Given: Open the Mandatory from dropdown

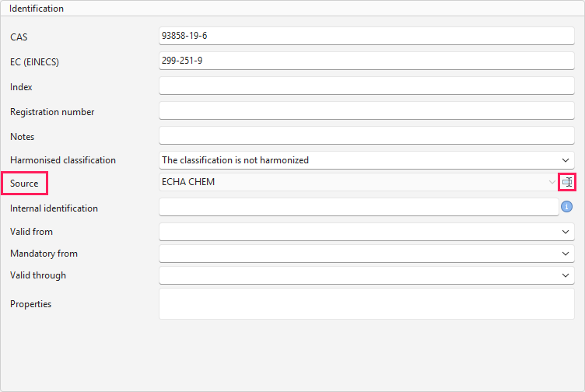Looking at the screenshot, I should coord(366,254).
